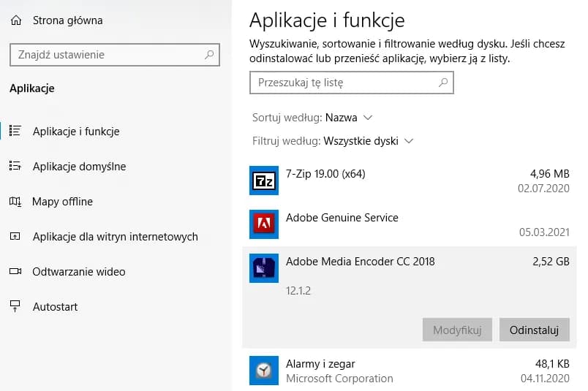Go to Aplikacje dla witryn internetowych

[115, 237]
